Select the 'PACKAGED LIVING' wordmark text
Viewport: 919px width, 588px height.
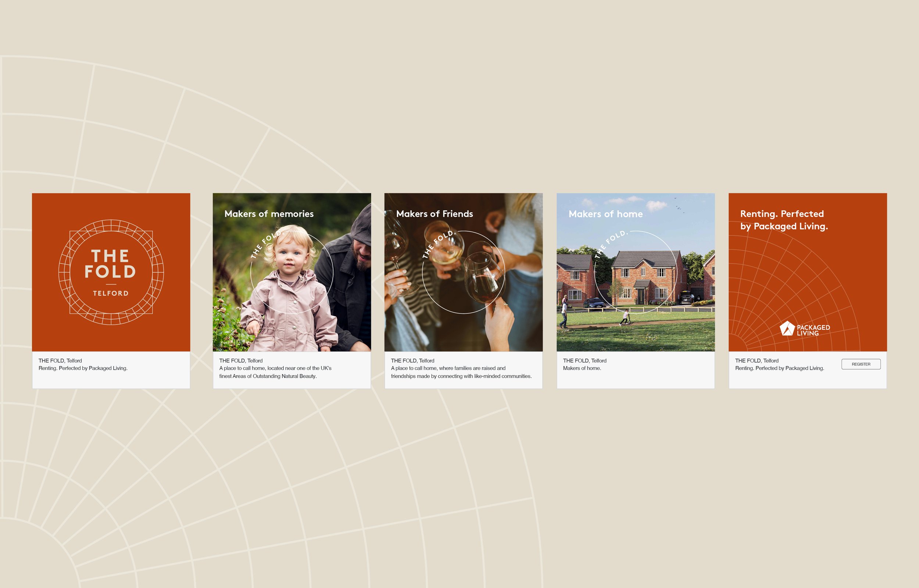[813, 330]
